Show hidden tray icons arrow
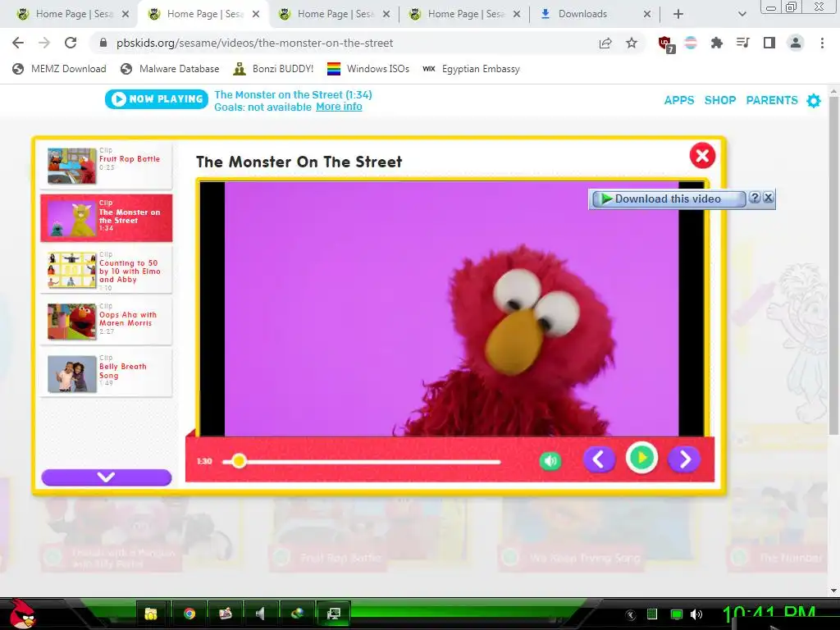Screen dimensions: 840x630 pos(631,614)
